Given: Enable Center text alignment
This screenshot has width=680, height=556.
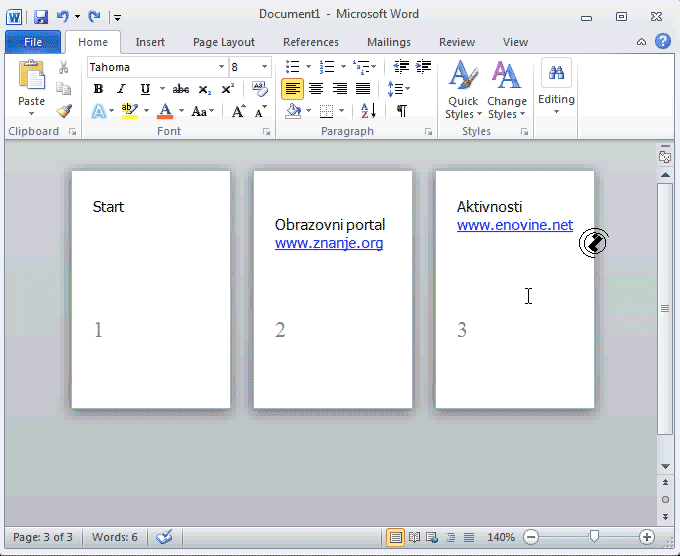Looking at the screenshot, I should coord(316,89).
